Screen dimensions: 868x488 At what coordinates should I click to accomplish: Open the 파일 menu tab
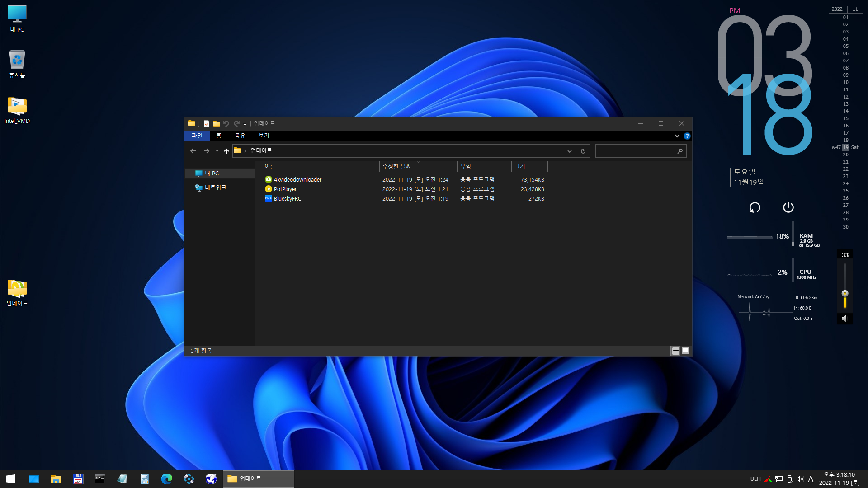(197, 136)
